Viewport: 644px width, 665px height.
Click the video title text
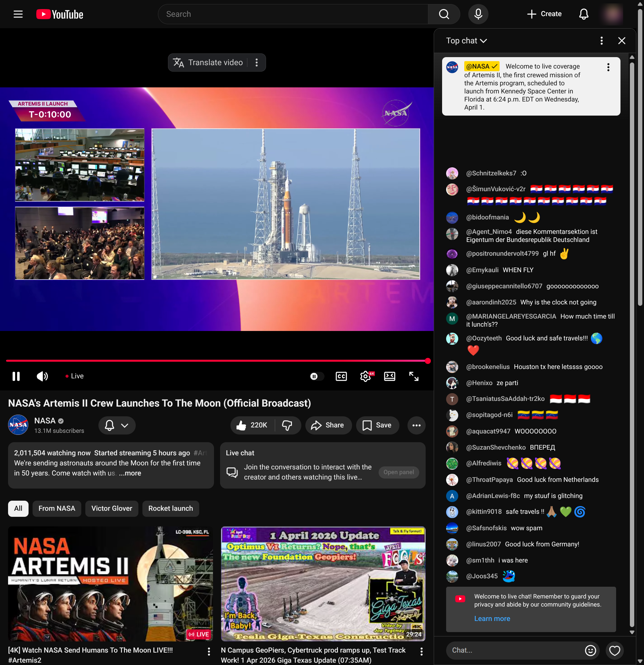159,403
